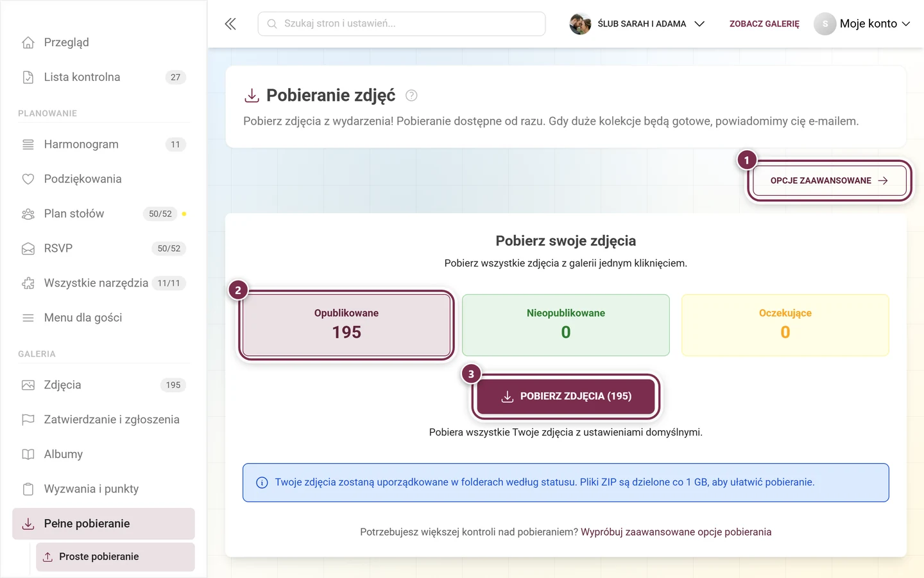Viewport: 924px width, 578px height.
Task: Select the Oczekujące 0 card
Action: [x=785, y=325]
